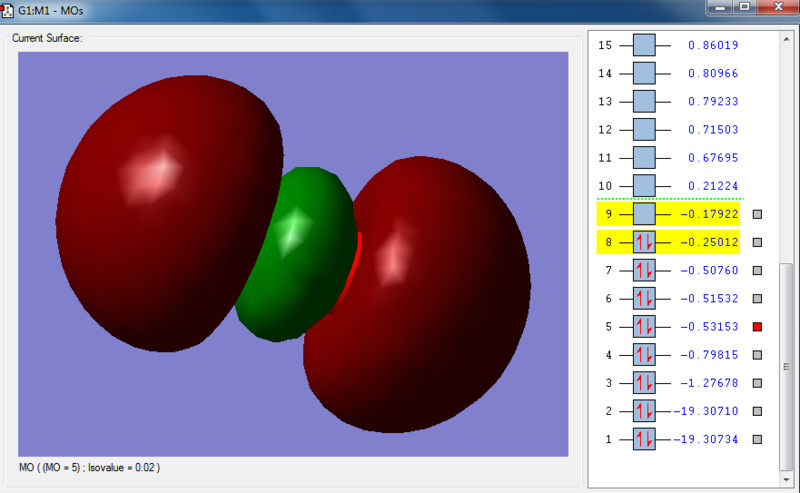This screenshot has height=493, width=800.
Task: Click the orbital list scrollbar up arrow
Action: click(786, 39)
